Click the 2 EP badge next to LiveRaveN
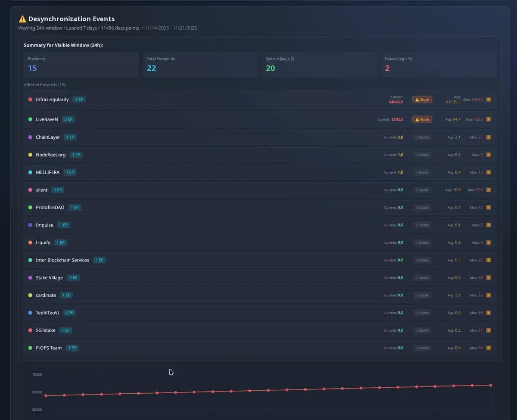The width and height of the screenshot is (517, 420). click(x=68, y=119)
